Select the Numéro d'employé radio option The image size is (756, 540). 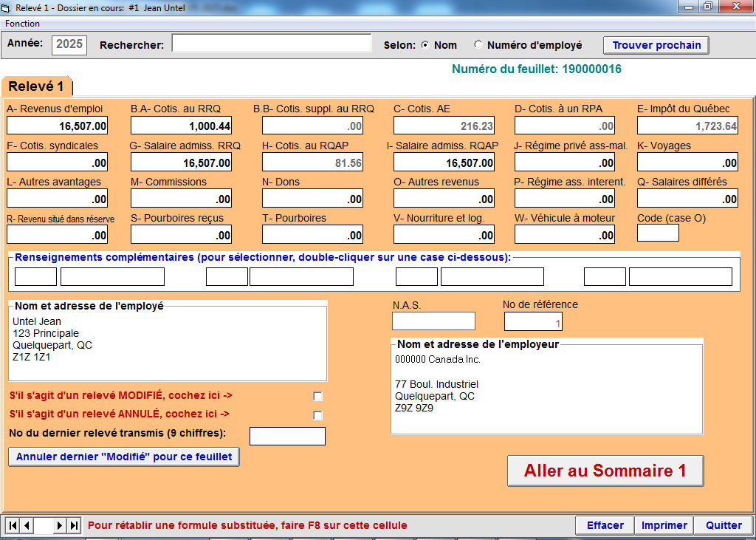[x=478, y=45]
